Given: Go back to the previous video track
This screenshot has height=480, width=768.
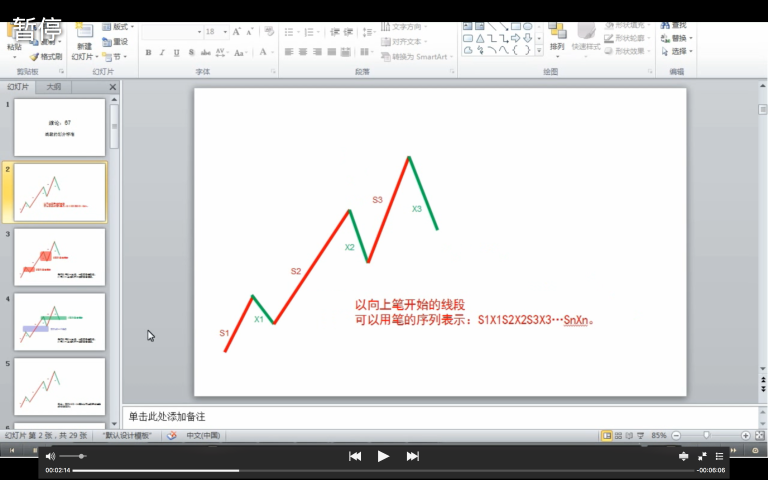Looking at the screenshot, I should (354, 456).
